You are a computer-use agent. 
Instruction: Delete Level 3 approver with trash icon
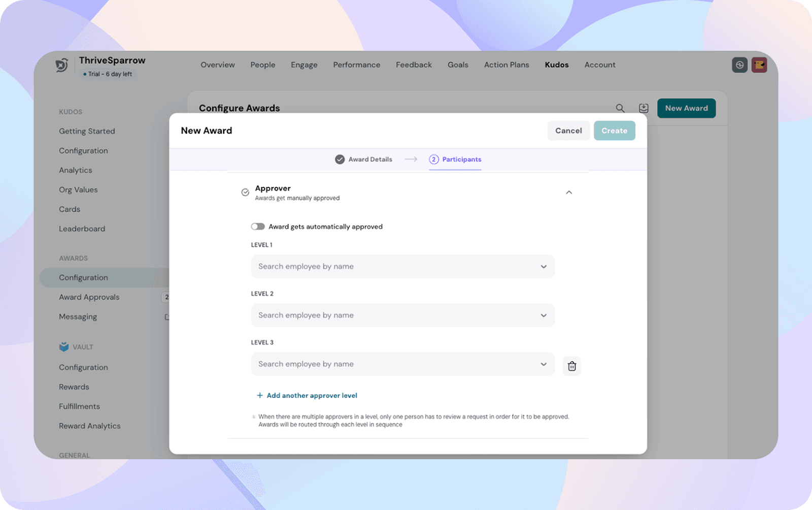tap(572, 366)
